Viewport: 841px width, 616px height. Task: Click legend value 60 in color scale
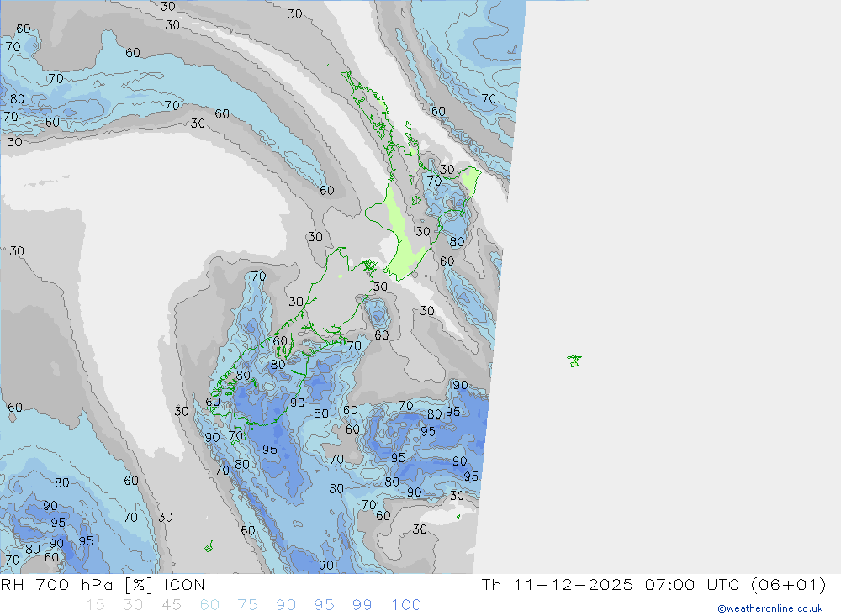point(209,605)
